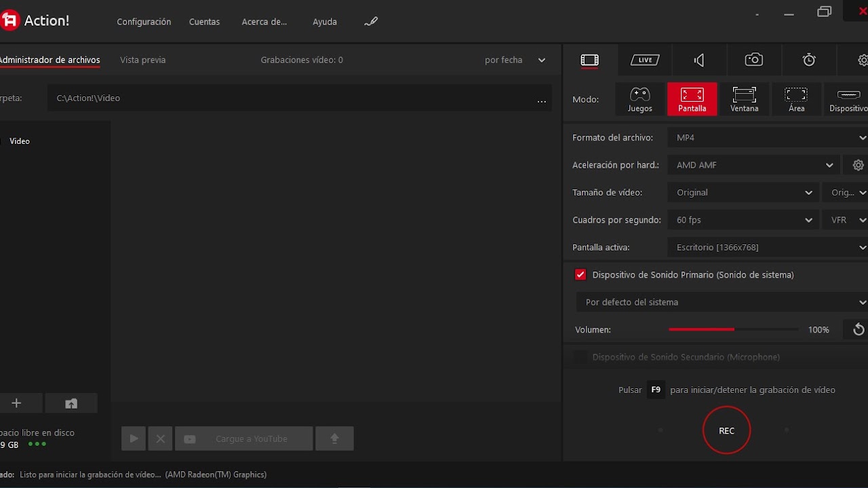Adjust the Volumen slider
This screenshot has width=868, height=488.
[x=733, y=330]
